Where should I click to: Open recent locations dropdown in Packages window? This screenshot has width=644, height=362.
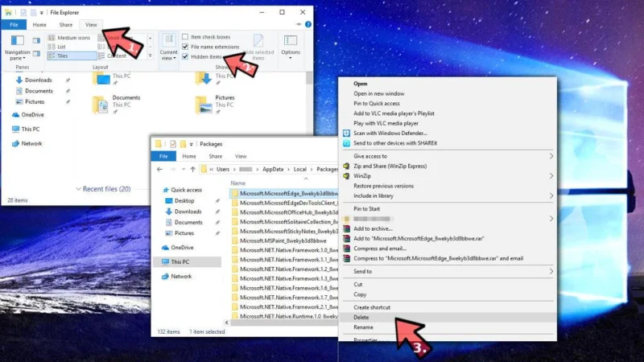(x=184, y=169)
